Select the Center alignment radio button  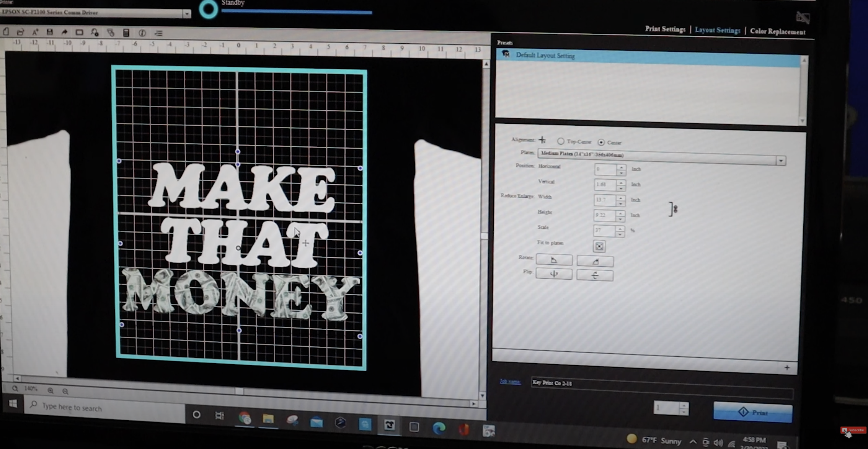[x=601, y=142]
